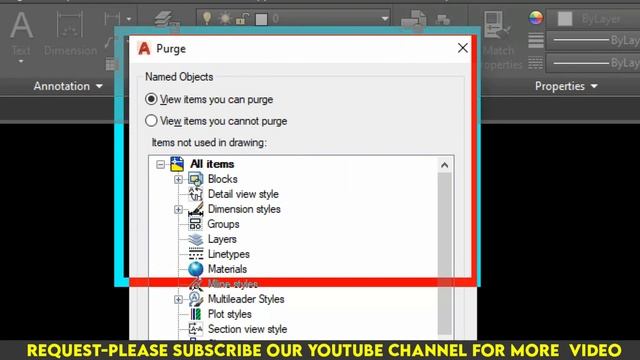
Task: Select 'View items you can purge' radio button
Action: coord(151,99)
